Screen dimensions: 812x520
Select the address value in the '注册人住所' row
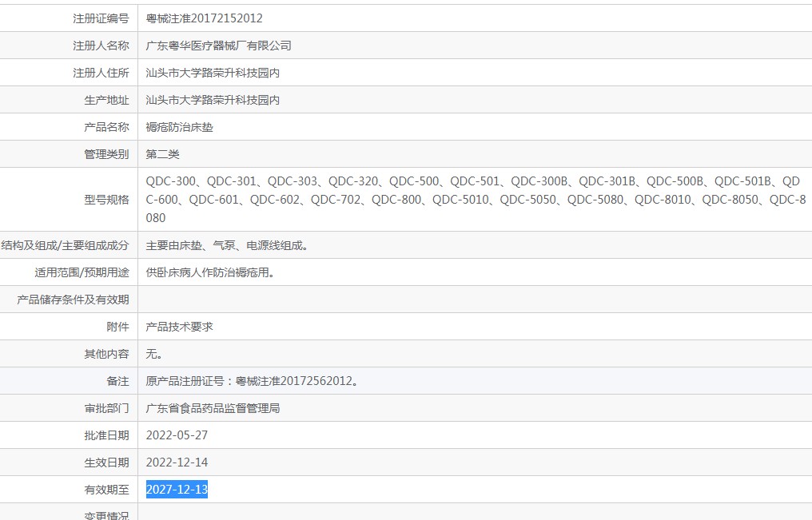(213, 73)
